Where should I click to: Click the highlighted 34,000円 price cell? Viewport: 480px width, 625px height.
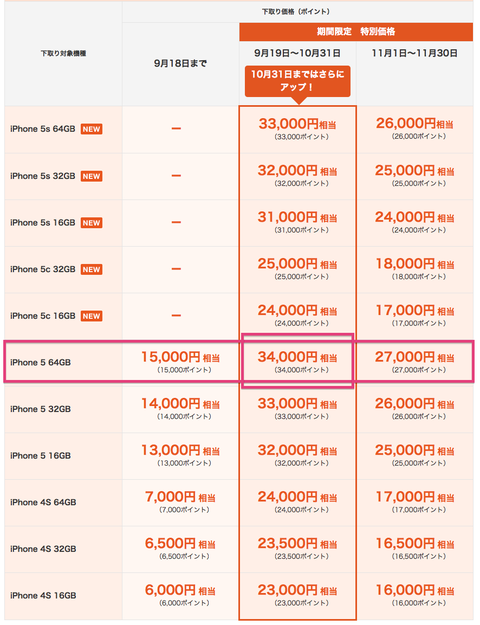(x=297, y=362)
